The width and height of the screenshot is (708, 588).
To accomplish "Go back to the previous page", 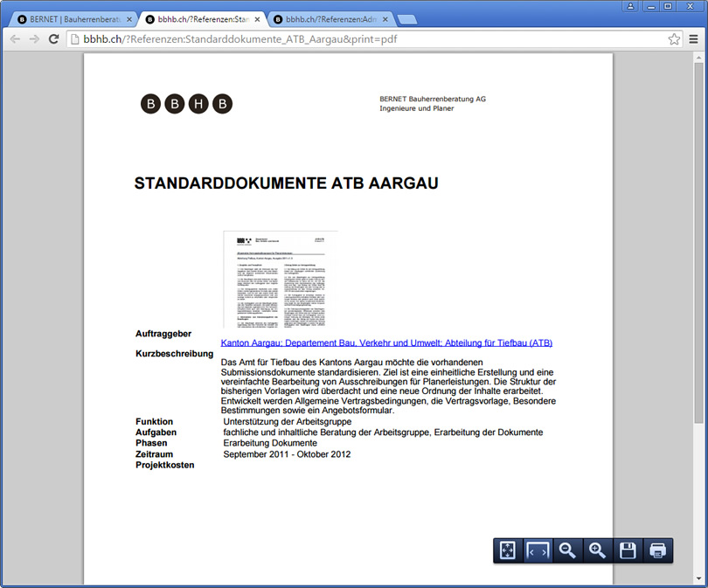I will coord(15,39).
